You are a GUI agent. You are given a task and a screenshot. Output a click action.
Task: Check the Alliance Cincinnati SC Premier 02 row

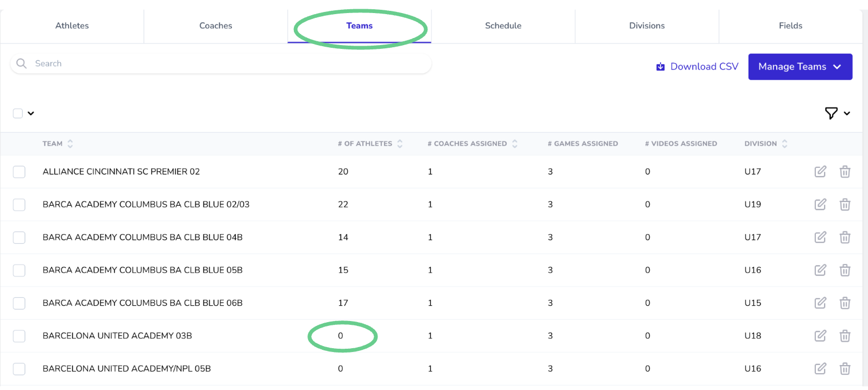click(19, 172)
